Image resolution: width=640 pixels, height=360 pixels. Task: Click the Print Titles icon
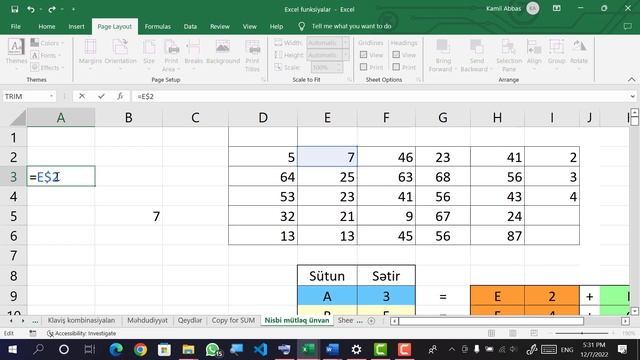(253, 47)
